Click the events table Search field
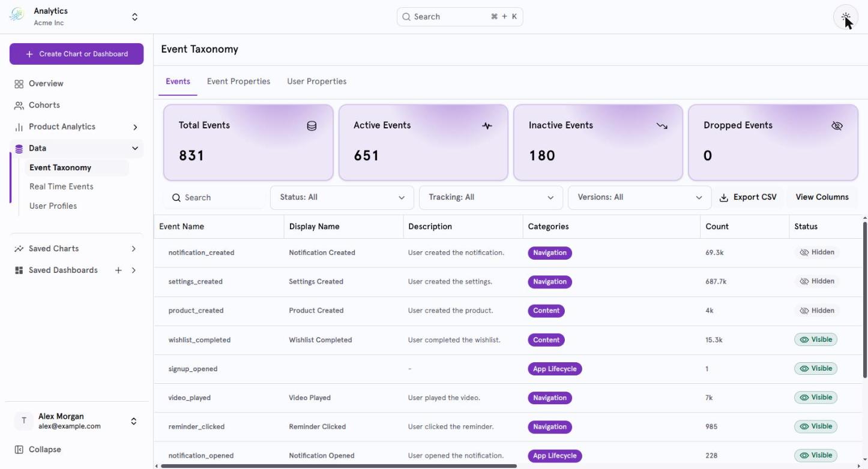 coord(215,197)
